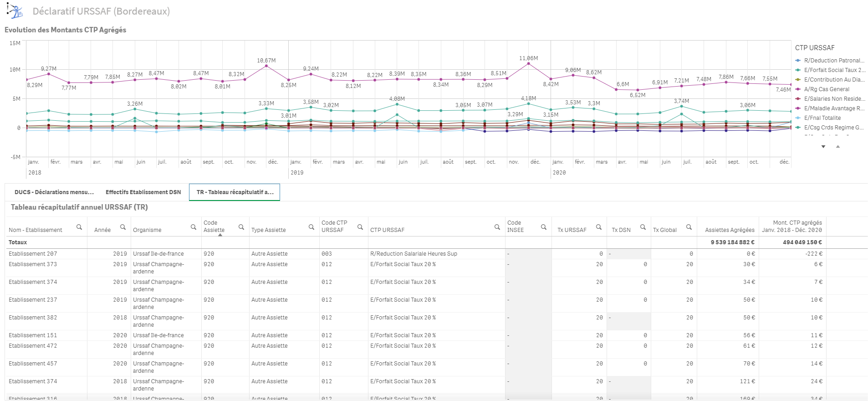The image size is (868, 401).
Task: Open search for the Année column
Action: (x=123, y=227)
